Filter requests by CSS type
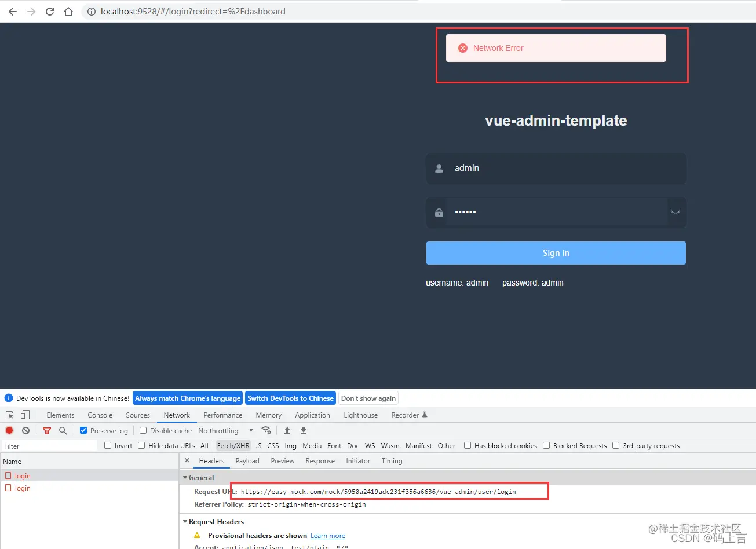The width and height of the screenshot is (756, 549). pos(273,445)
